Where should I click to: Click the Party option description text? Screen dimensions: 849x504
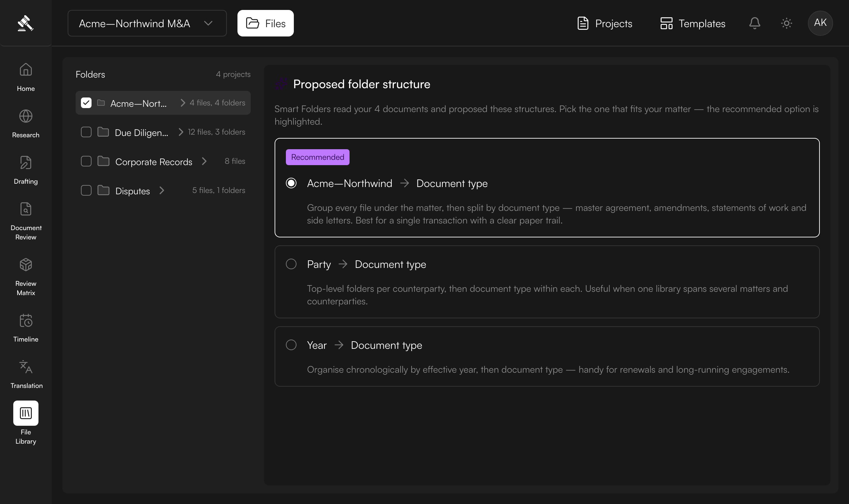pos(547,295)
